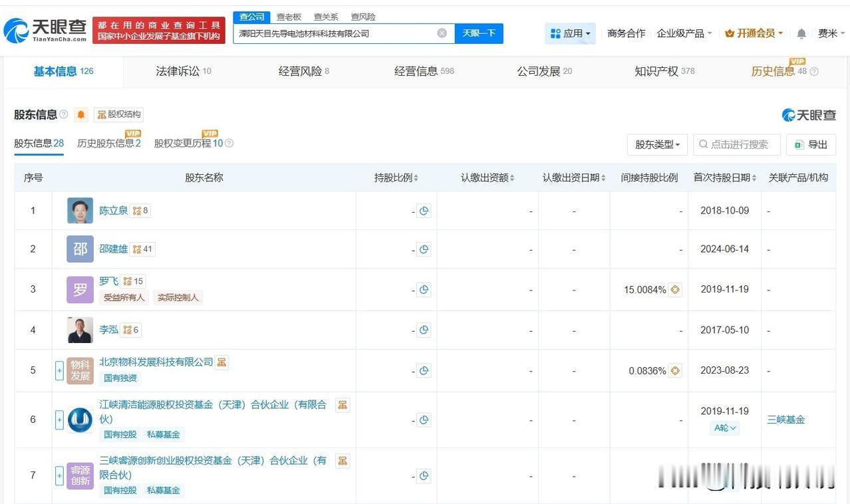
Task: Select 历史股东信息 sub-tab
Action: click(x=109, y=143)
